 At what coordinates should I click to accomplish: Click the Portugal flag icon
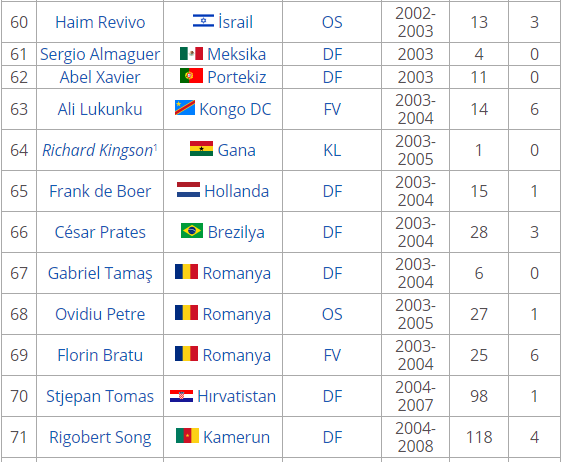coord(191,76)
